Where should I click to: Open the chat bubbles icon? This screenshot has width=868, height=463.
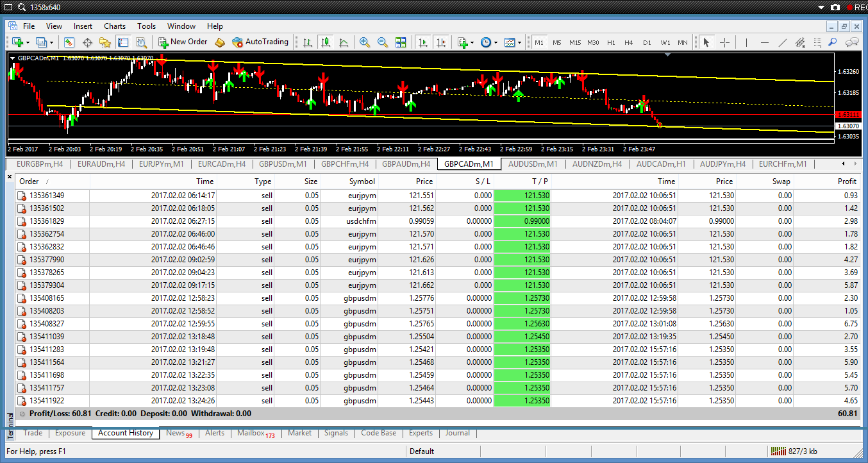click(852, 42)
